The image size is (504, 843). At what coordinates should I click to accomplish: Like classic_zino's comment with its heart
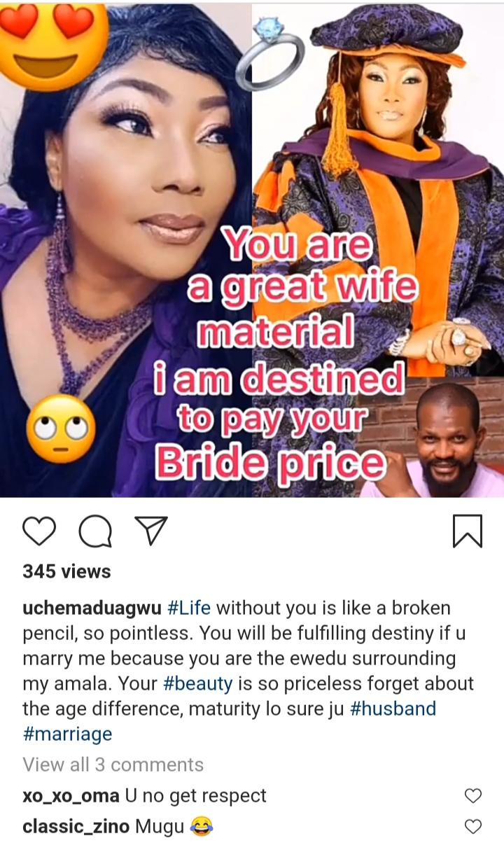pos(474,827)
